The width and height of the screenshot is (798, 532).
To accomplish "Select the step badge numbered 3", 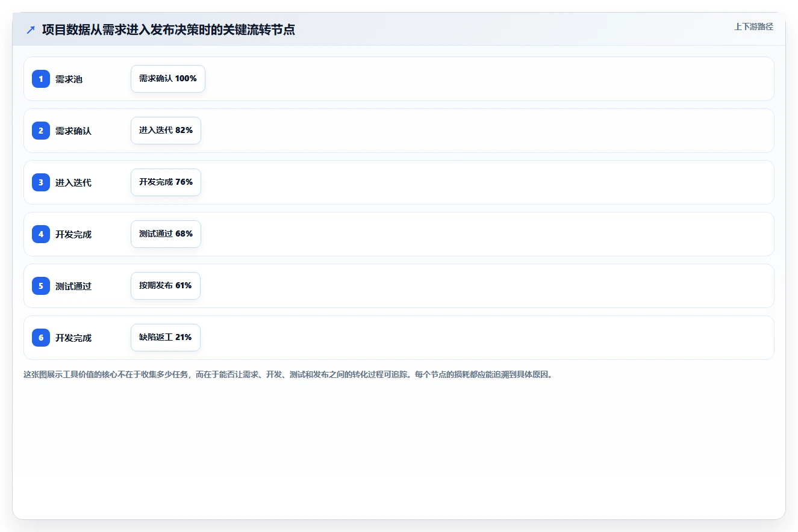I will coord(41,182).
